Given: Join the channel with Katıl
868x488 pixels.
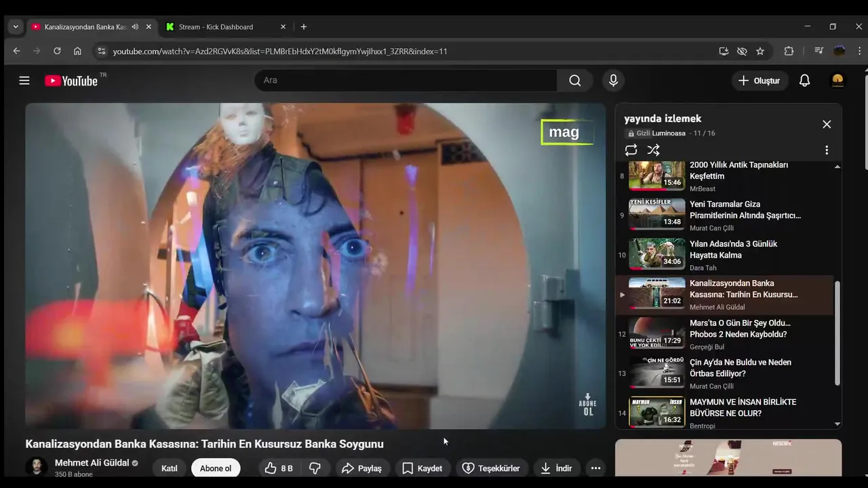Looking at the screenshot, I should pos(170,468).
